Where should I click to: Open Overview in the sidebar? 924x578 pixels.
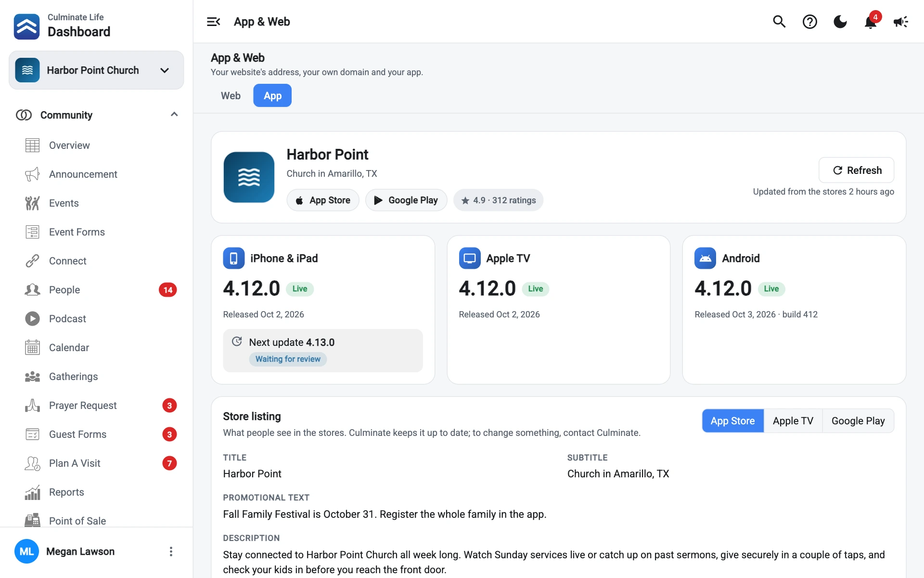[96, 145]
